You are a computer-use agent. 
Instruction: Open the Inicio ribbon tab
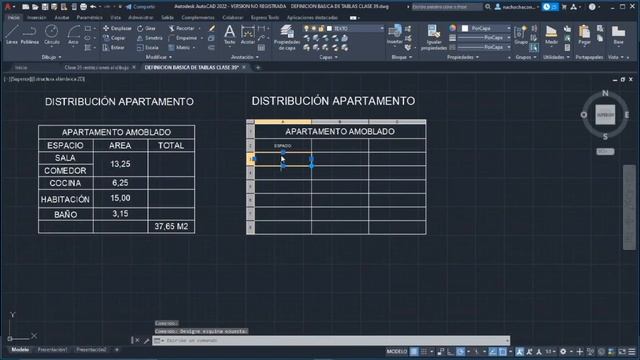13,18
